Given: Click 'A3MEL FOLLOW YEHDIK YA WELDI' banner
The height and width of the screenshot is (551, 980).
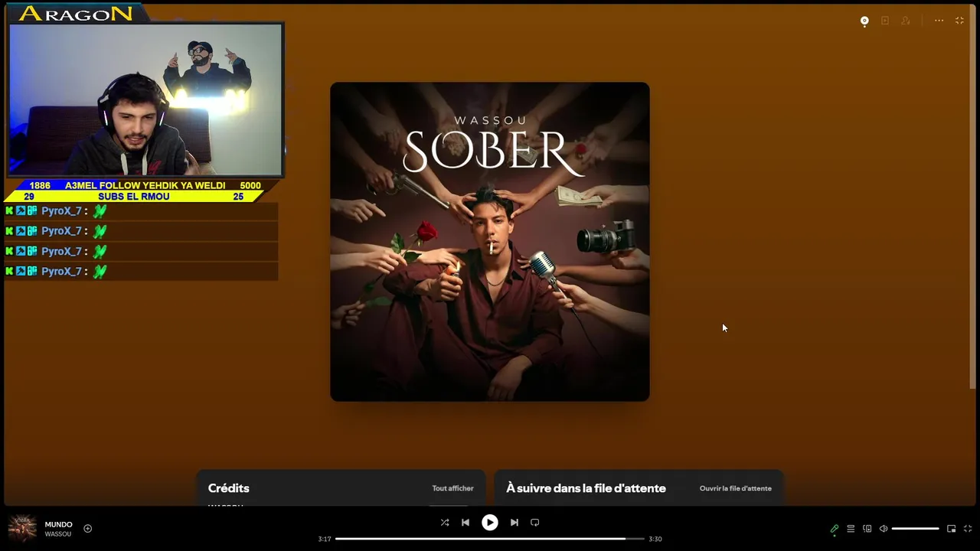Looking at the screenshot, I should [x=145, y=185].
